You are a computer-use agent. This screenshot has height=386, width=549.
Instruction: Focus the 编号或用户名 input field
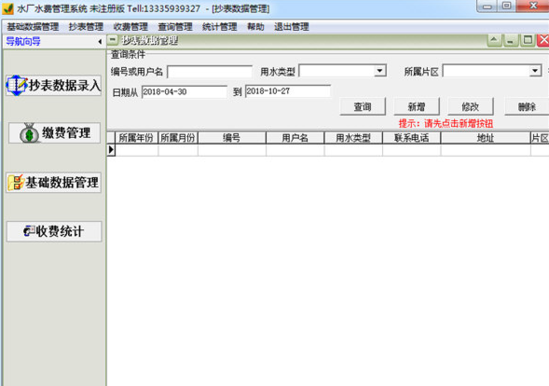(210, 72)
